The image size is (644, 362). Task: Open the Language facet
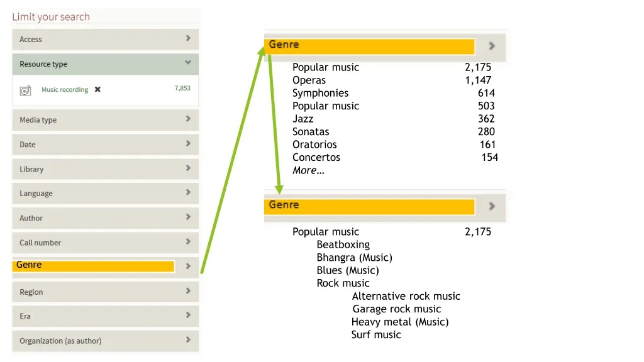click(106, 194)
